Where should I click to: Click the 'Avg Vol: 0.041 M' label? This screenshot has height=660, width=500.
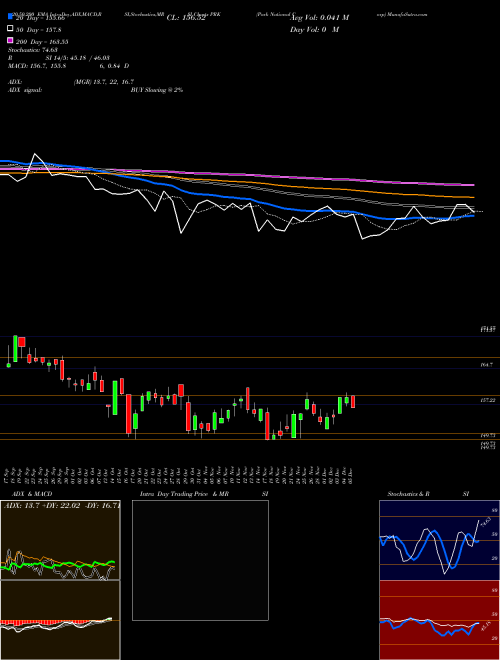[x=319, y=18]
